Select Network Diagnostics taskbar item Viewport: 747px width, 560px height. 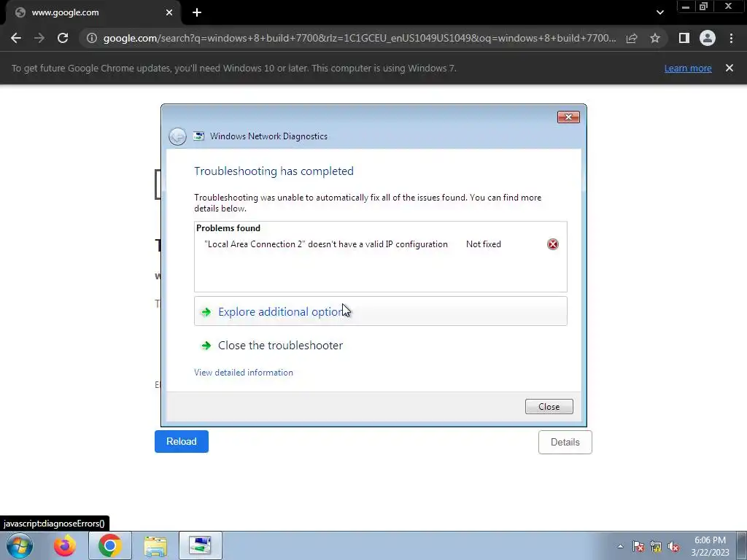point(200,545)
